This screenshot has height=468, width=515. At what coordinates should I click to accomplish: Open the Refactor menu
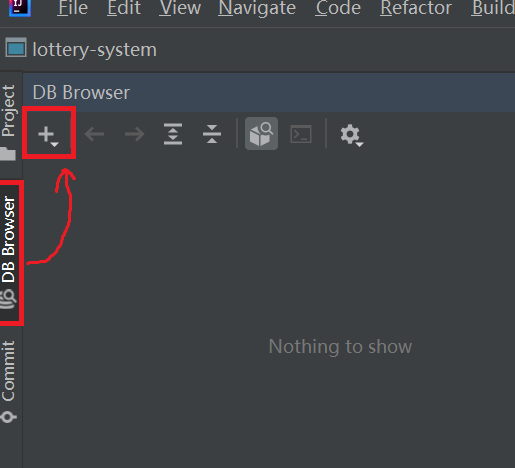coord(416,8)
